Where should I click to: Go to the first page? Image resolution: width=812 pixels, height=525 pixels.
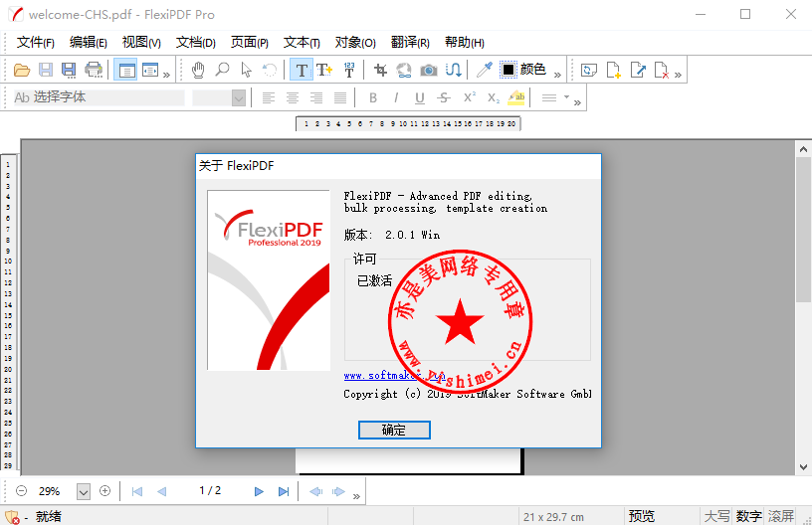pos(137,491)
